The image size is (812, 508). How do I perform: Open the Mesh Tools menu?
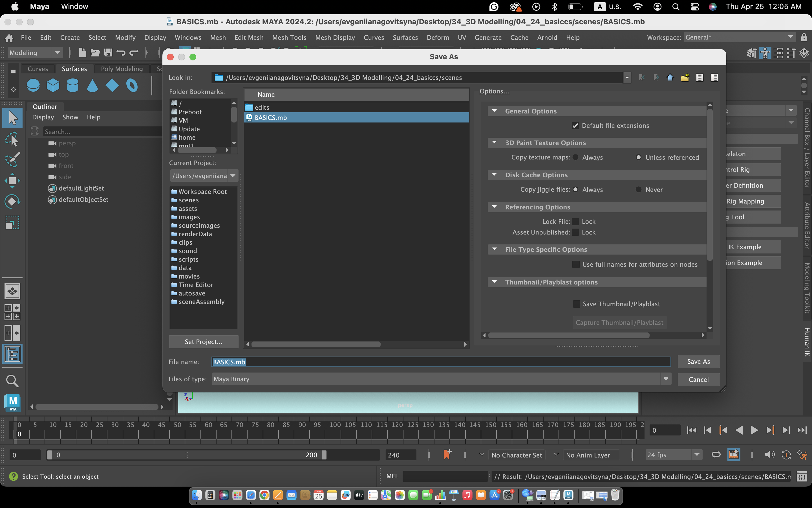pos(289,38)
